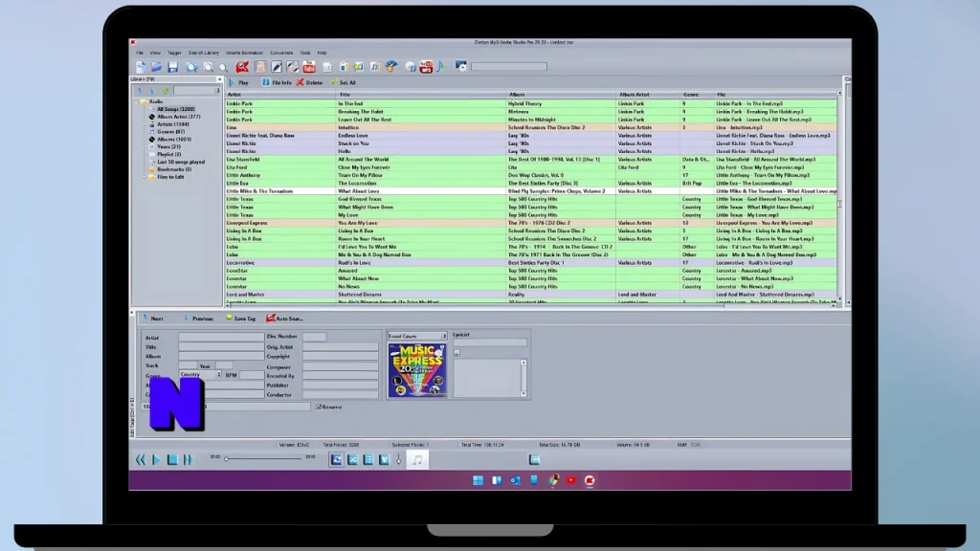Expand the Albums (1001) node

(145, 140)
